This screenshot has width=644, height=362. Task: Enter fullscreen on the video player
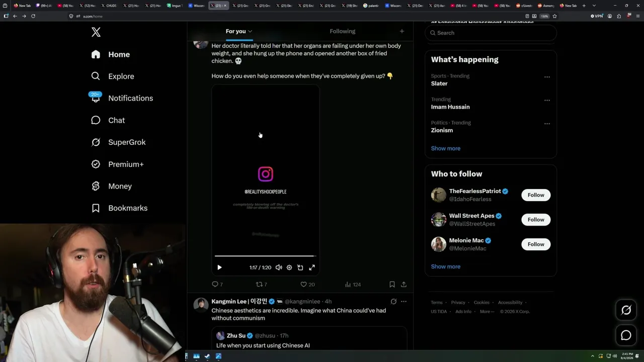[312, 267]
